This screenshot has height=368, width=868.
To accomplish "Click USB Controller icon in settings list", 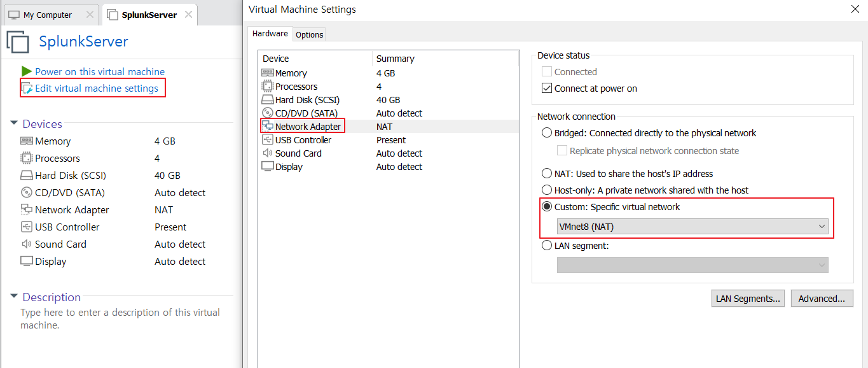I will [x=268, y=140].
